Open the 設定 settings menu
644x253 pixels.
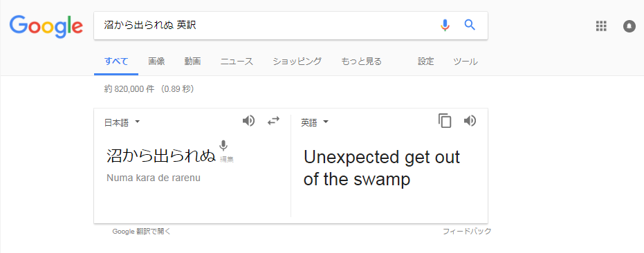tap(426, 62)
